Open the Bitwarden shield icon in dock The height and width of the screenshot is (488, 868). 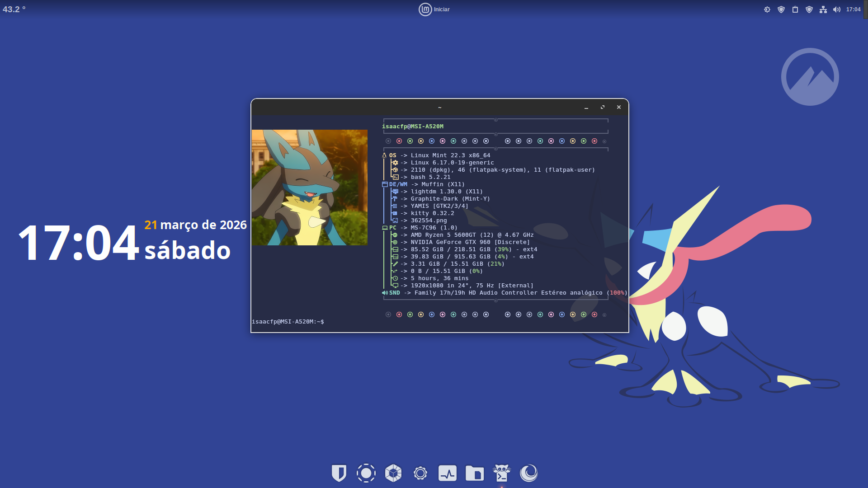pyautogui.click(x=339, y=473)
